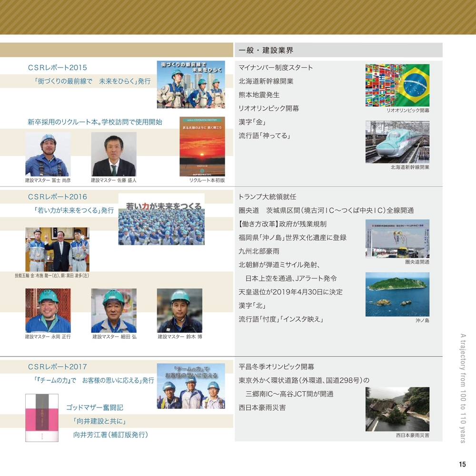Open the 圏央道開通 ceremony photo

(397, 238)
